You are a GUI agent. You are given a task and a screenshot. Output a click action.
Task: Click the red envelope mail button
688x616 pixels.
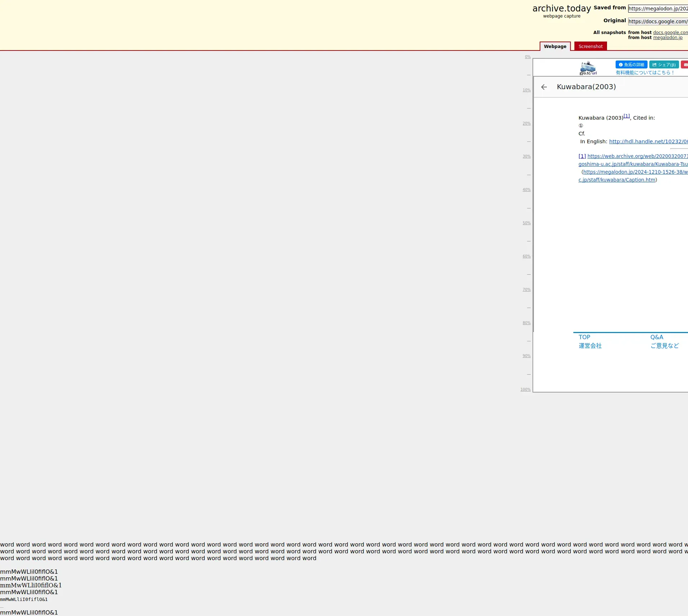(685, 65)
